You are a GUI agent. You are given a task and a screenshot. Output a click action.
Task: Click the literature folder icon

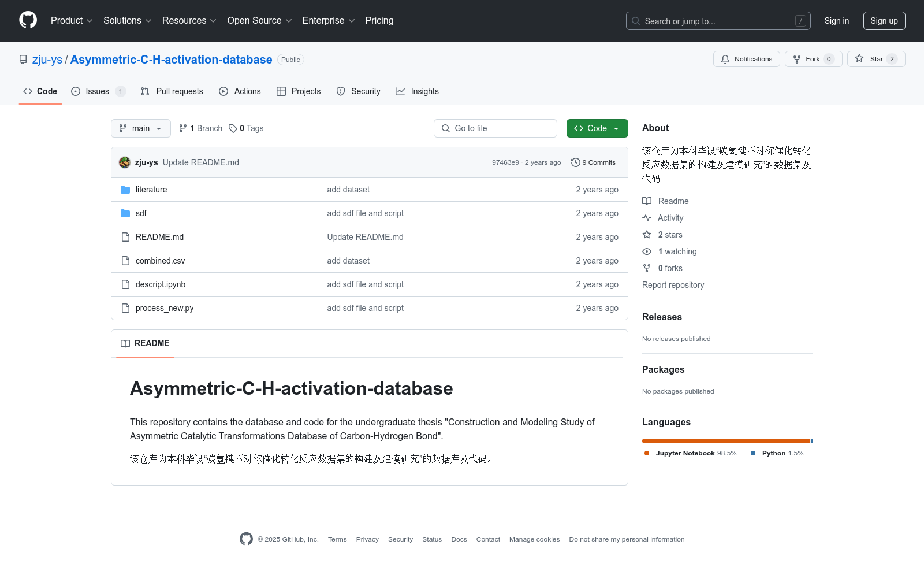point(125,190)
